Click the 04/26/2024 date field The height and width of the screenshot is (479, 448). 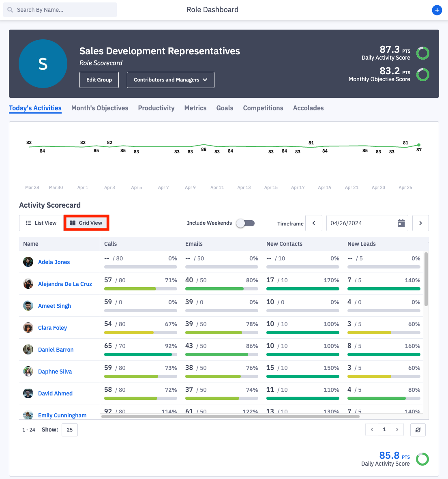(367, 223)
